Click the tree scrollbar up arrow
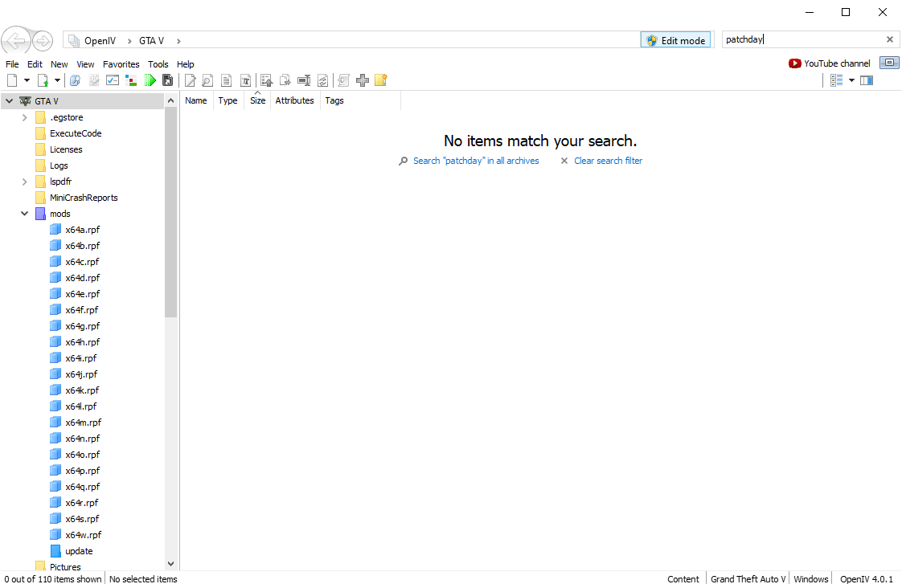The width and height of the screenshot is (902, 588). [x=170, y=100]
